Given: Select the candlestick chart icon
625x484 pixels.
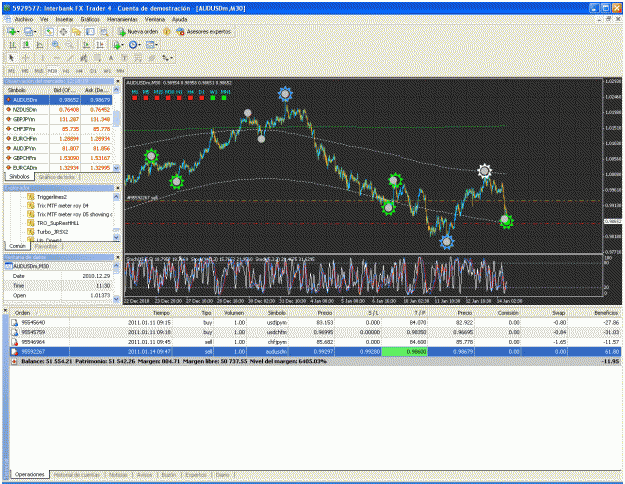Looking at the screenshot, I should [x=26, y=45].
